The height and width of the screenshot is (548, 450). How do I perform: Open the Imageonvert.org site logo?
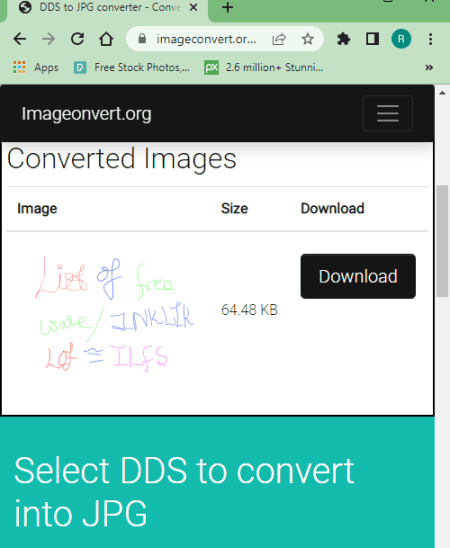[86, 114]
